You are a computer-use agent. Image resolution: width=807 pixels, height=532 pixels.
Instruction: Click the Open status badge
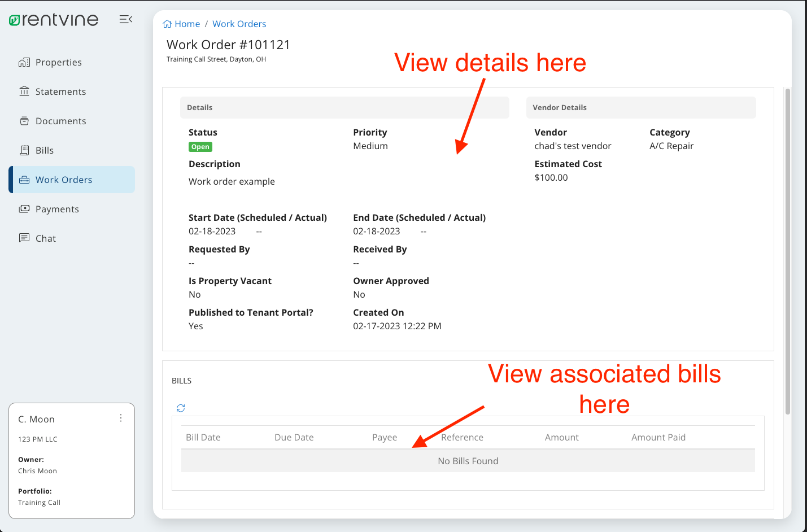(200, 147)
